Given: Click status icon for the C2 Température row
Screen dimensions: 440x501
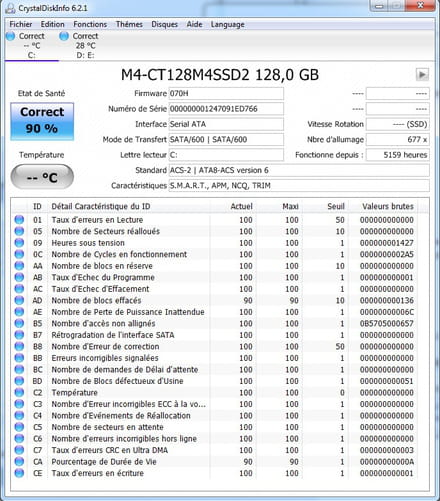Looking at the screenshot, I should [x=19, y=392].
